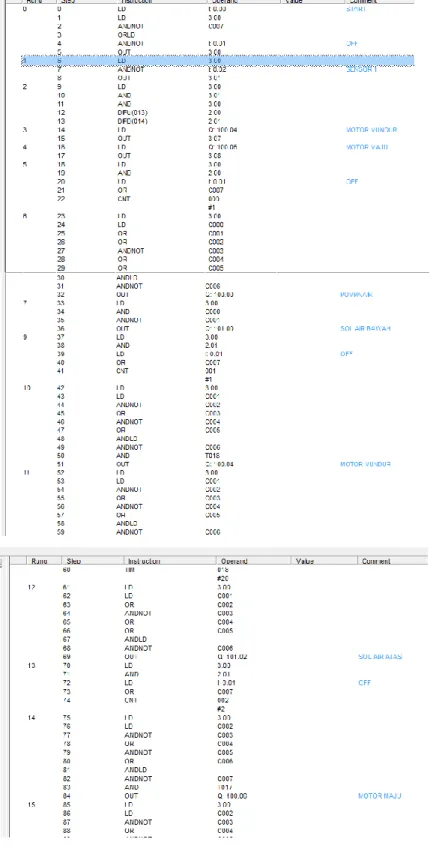
Task: Select the CNT instruction at step 22
Action: coord(123,199)
